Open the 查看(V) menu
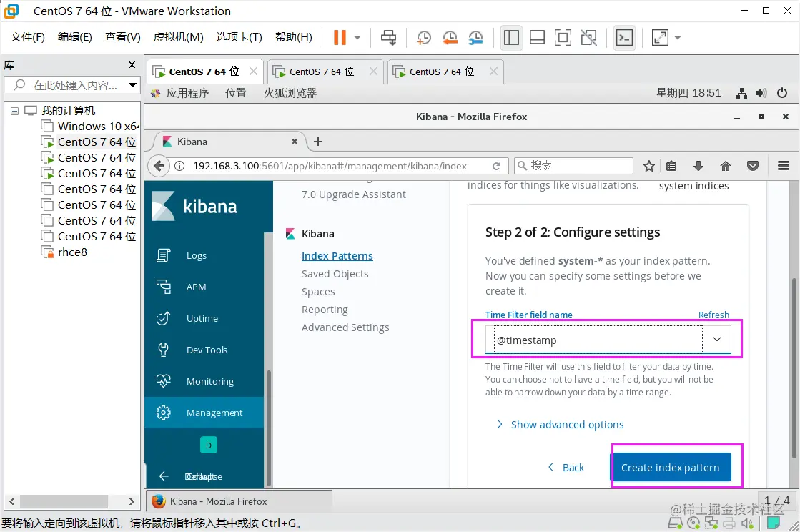This screenshot has height=532, width=800. pos(122,37)
